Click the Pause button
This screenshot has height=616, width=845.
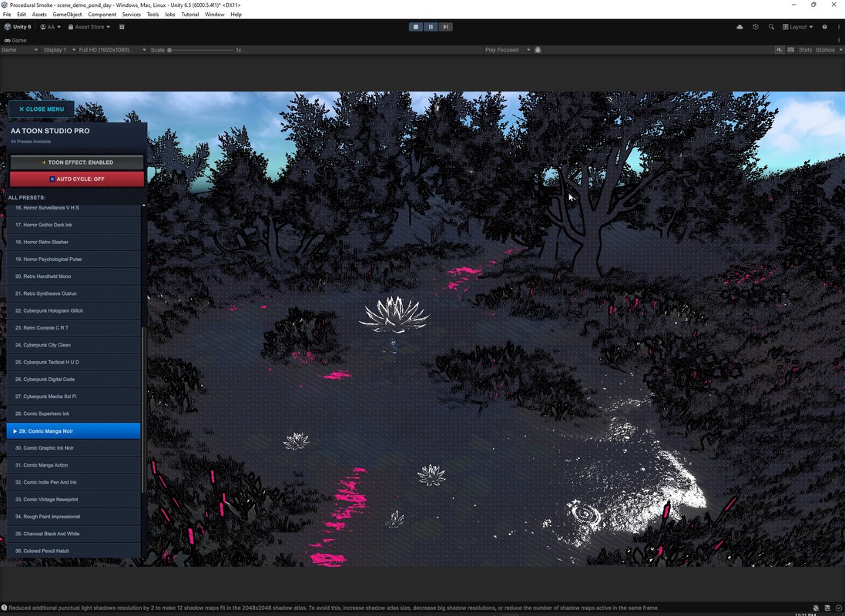(x=431, y=26)
